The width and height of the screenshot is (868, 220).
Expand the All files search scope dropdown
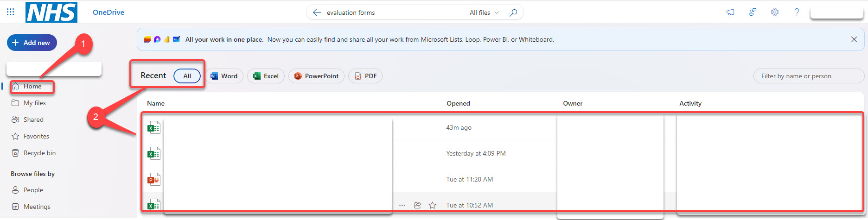(484, 13)
